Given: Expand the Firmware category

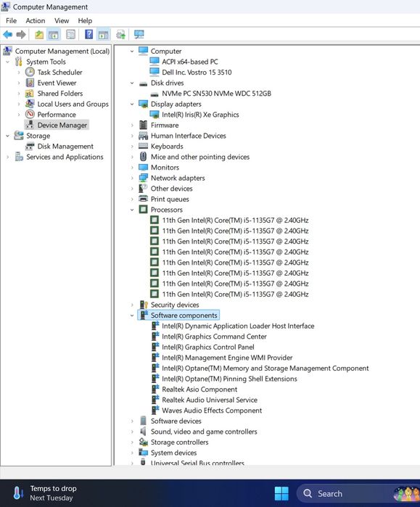Looking at the screenshot, I should click(132, 125).
